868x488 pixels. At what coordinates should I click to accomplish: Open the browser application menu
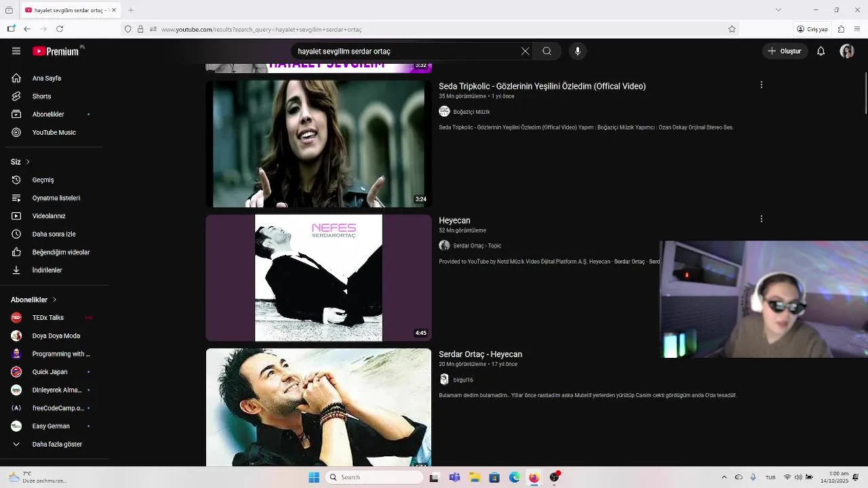tap(857, 29)
